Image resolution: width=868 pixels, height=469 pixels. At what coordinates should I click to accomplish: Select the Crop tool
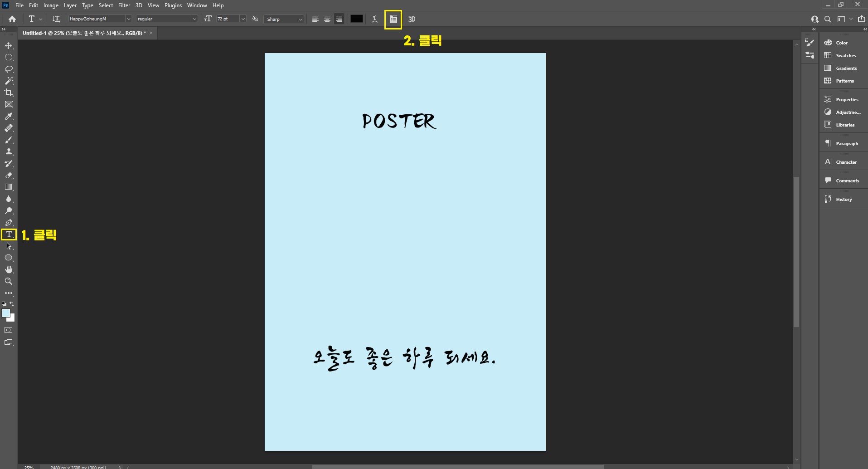click(x=9, y=93)
